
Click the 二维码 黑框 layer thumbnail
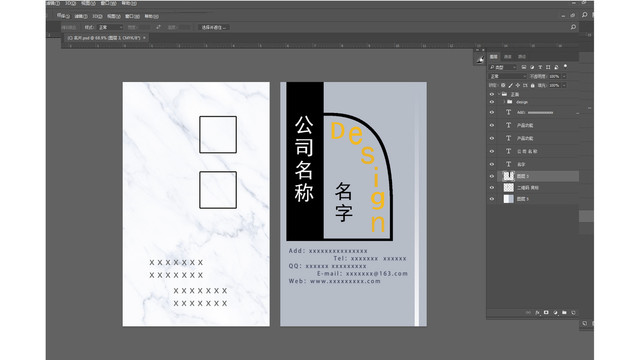coord(508,188)
